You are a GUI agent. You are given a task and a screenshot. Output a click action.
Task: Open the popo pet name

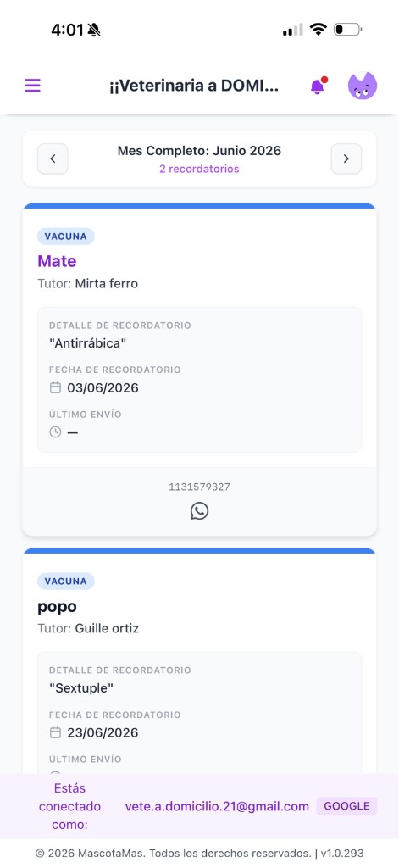57,607
